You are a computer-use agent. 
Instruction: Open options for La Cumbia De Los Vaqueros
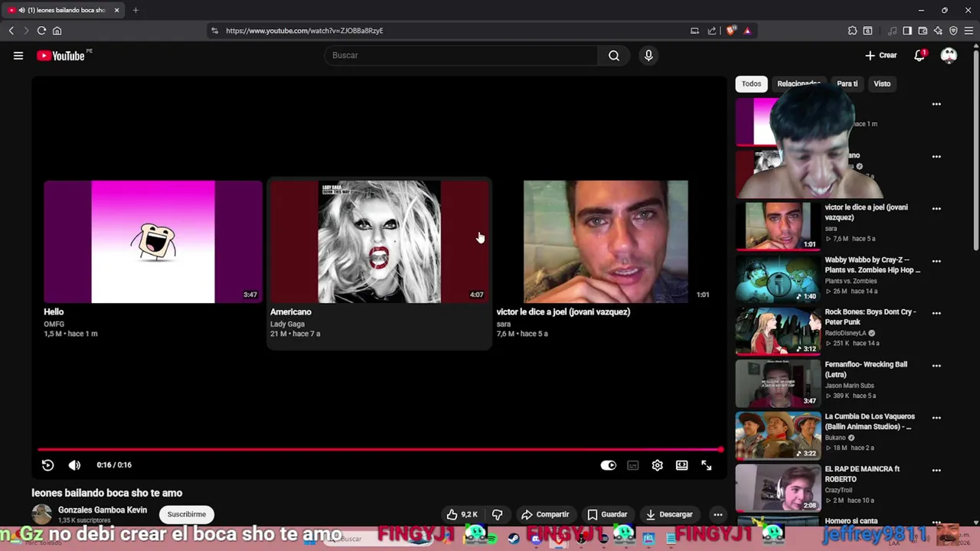pyautogui.click(x=936, y=418)
